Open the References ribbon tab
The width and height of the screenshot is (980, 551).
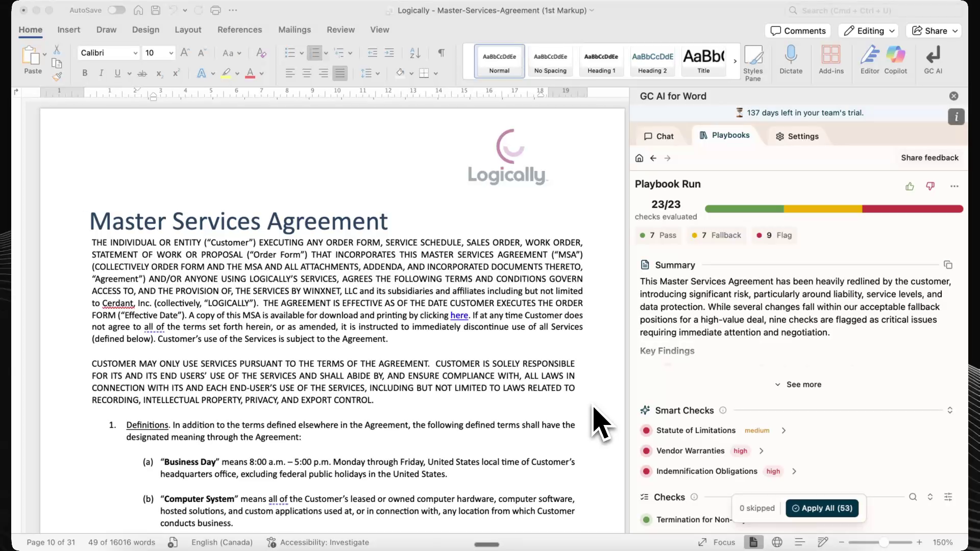coord(239,30)
